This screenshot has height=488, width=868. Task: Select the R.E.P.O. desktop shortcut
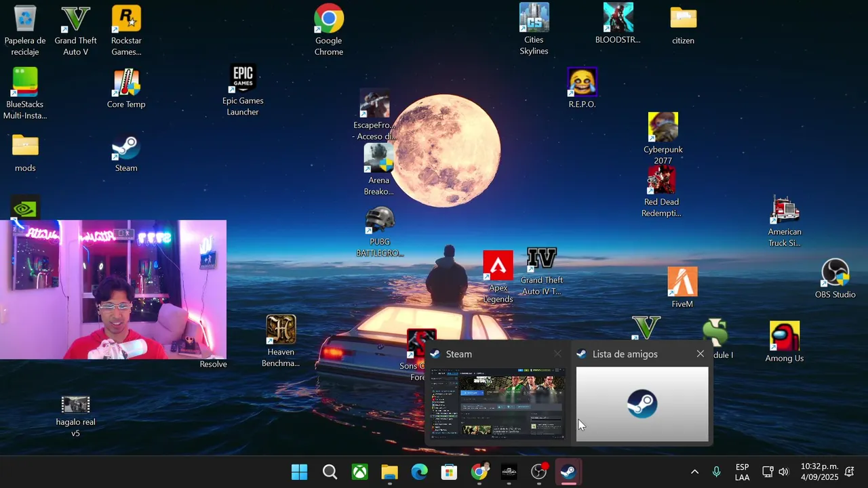582,88
